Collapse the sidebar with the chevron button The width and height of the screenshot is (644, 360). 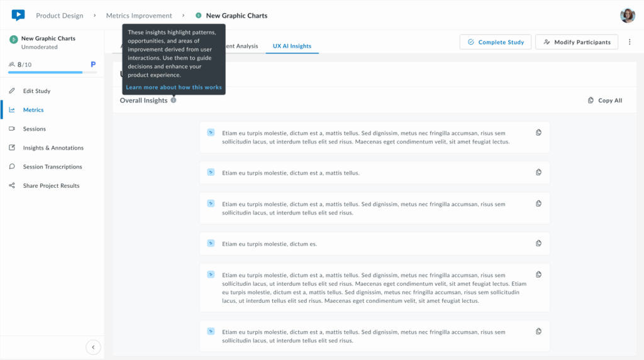pos(93,347)
